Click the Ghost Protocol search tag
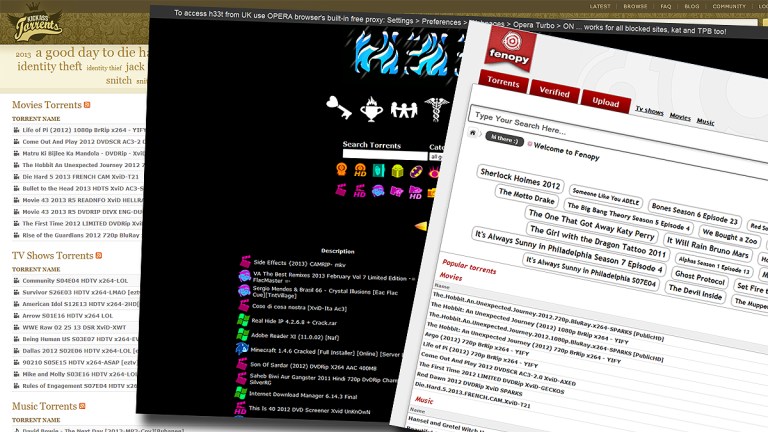The image size is (768, 432). (699, 277)
